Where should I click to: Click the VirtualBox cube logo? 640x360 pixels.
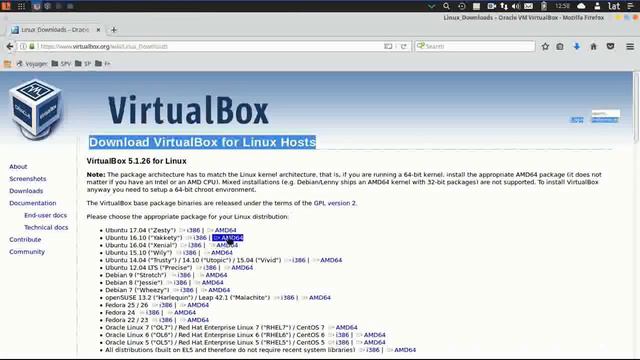(x=36, y=109)
